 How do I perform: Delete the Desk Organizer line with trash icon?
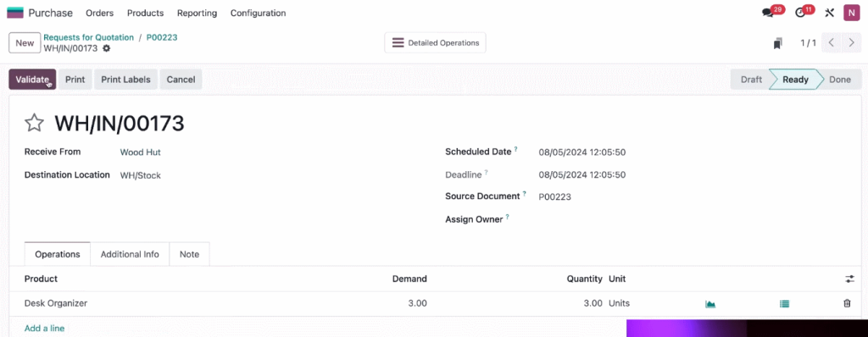click(x=847, y=303)
